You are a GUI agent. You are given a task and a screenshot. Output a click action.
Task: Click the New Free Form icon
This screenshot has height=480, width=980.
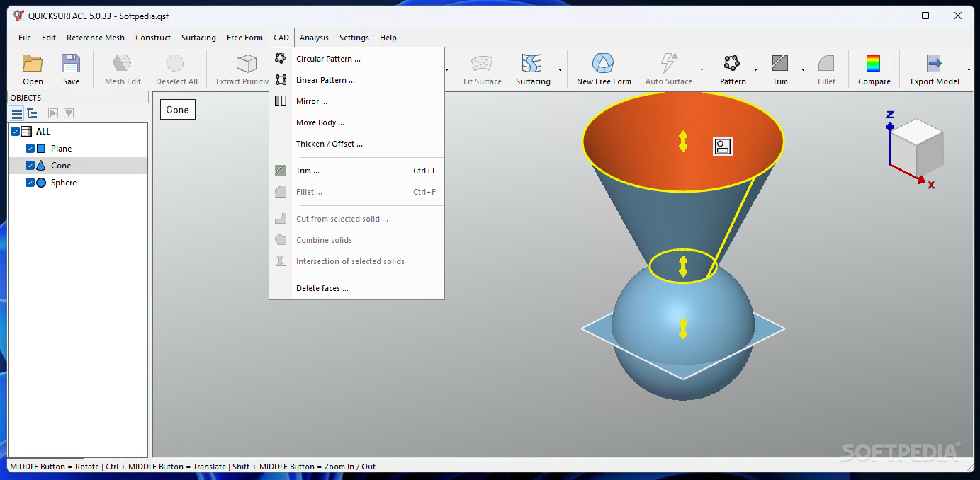pos(603,63)
